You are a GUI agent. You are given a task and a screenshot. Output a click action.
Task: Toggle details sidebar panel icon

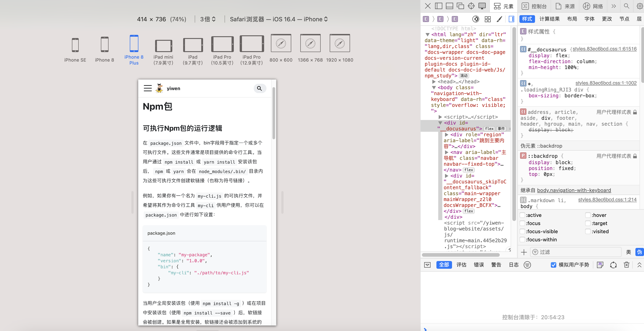511,19
